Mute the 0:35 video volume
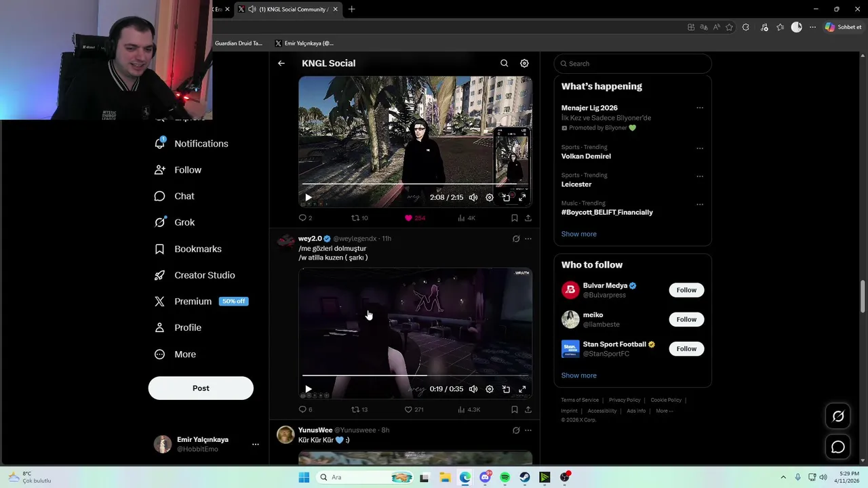The width and height of the screenshot is (868, 488). click(473, 389)
